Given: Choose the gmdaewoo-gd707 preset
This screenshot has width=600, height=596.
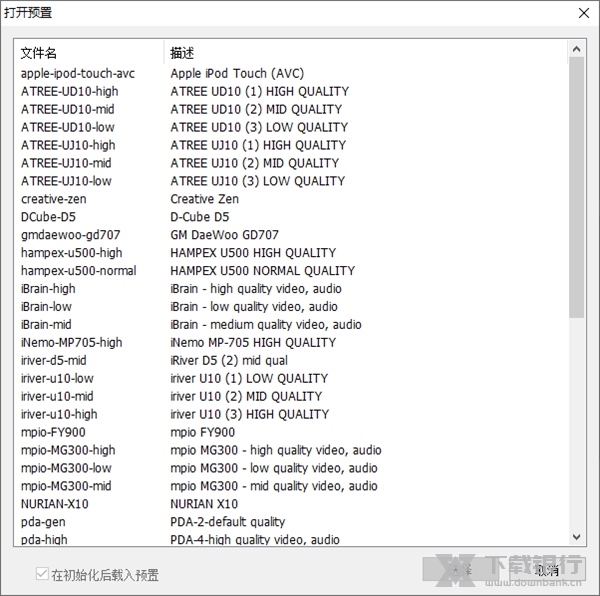Looking at the screenshot, I should 66,235.
